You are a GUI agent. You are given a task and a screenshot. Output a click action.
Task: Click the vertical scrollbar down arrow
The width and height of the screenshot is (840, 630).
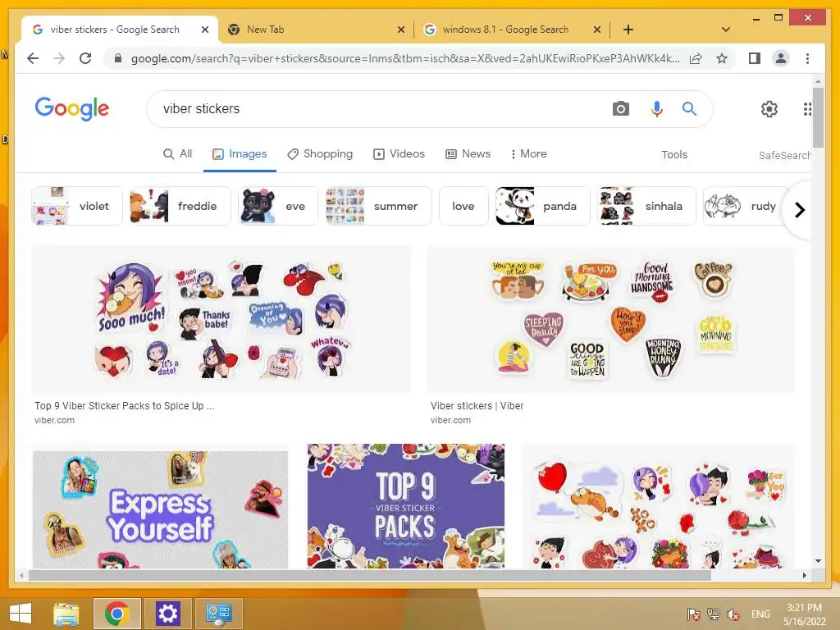pos(818,561)
